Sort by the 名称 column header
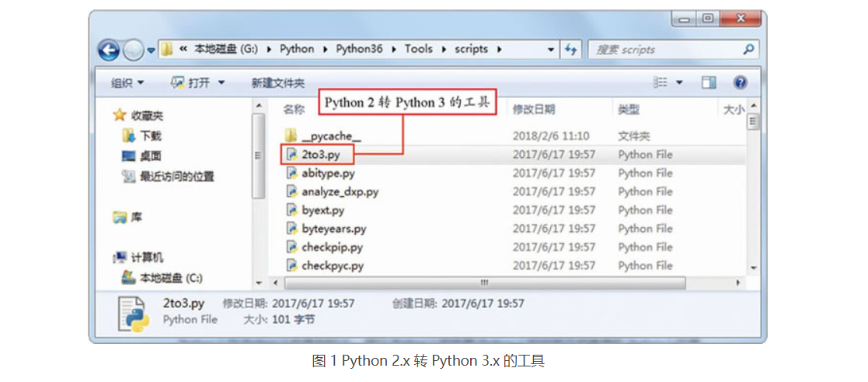Viewport: 868px width, 382px height. (x=294, y=110)
